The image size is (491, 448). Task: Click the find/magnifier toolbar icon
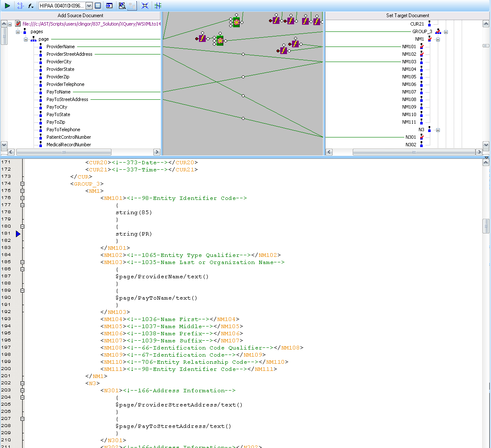coord(122,5)
